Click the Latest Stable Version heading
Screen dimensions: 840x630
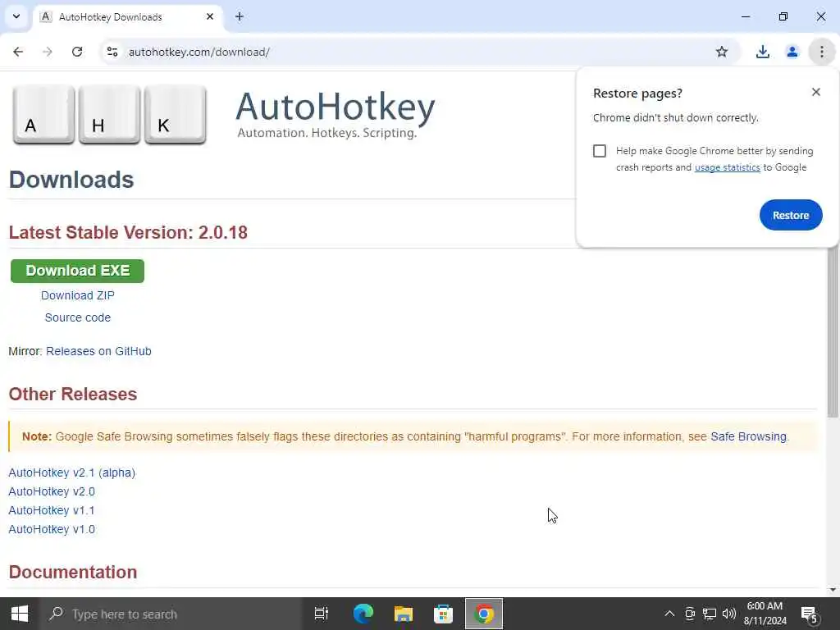click(128, 232)
